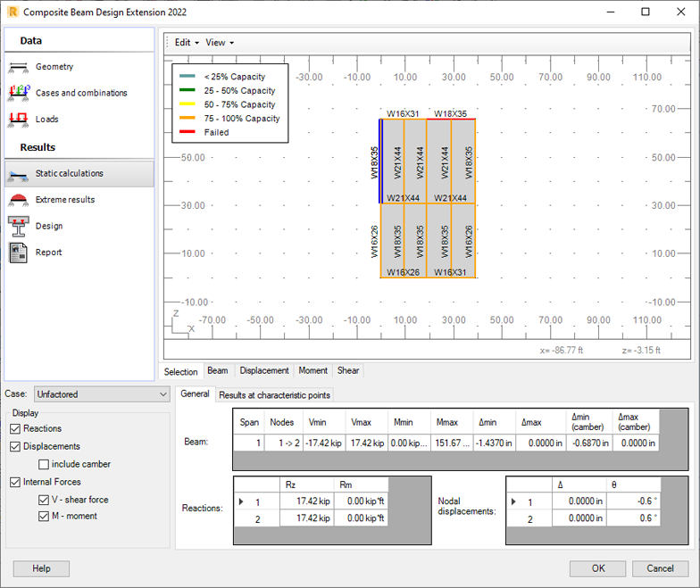Click the Cancel button
The width and height of the screenshot is (700, 588).
coord(661,569)
